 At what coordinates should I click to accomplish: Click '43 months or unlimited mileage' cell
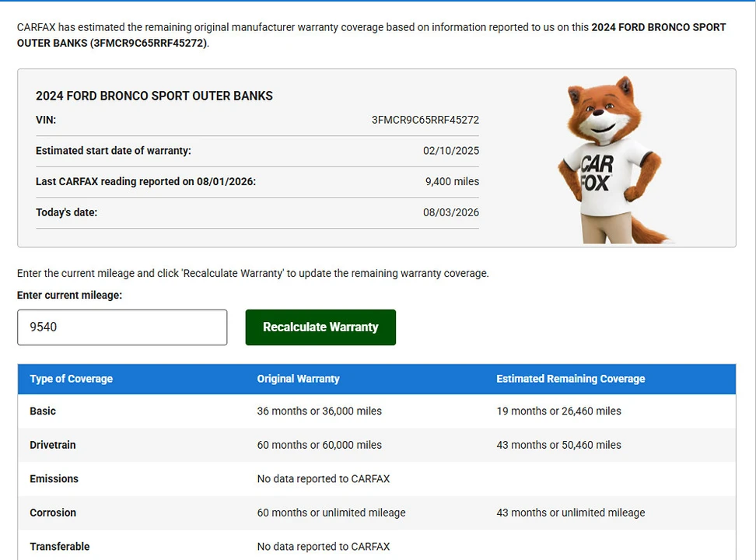tap(571, 513)
